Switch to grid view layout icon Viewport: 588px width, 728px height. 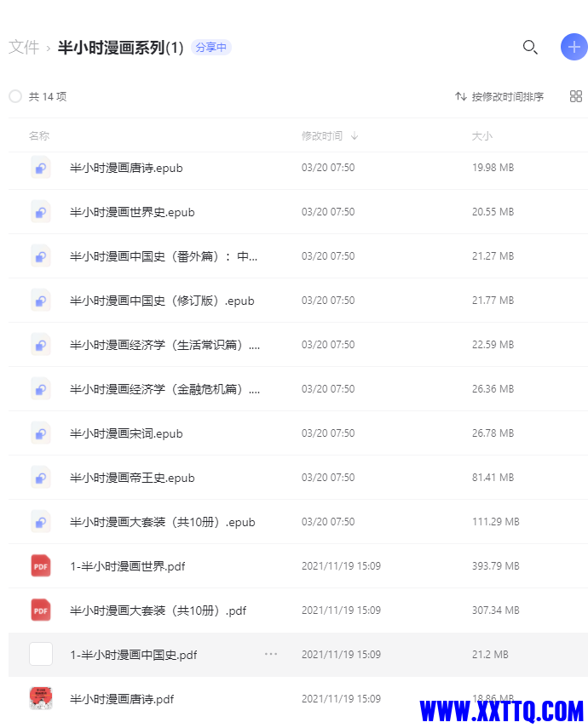pos(576,96)
